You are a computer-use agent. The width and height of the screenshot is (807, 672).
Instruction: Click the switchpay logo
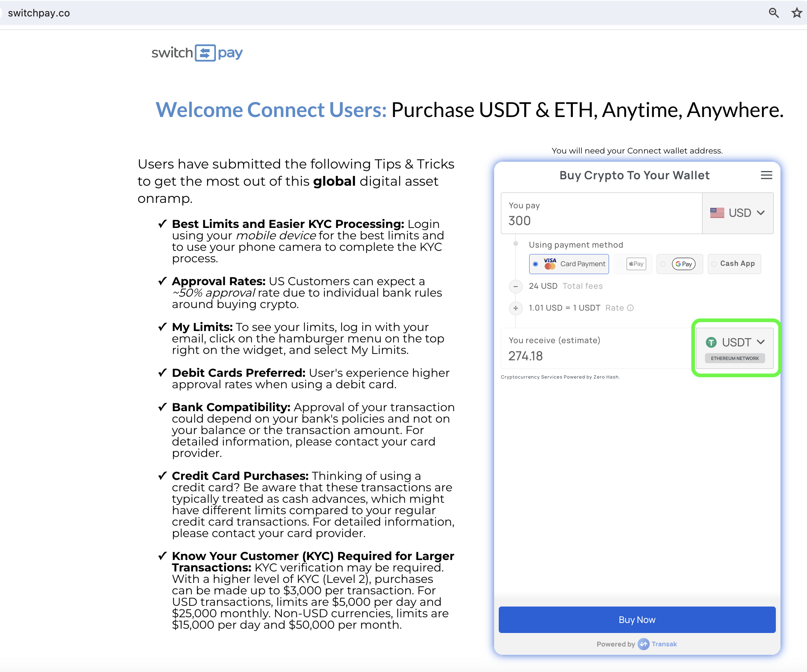[x=197, y=53]
